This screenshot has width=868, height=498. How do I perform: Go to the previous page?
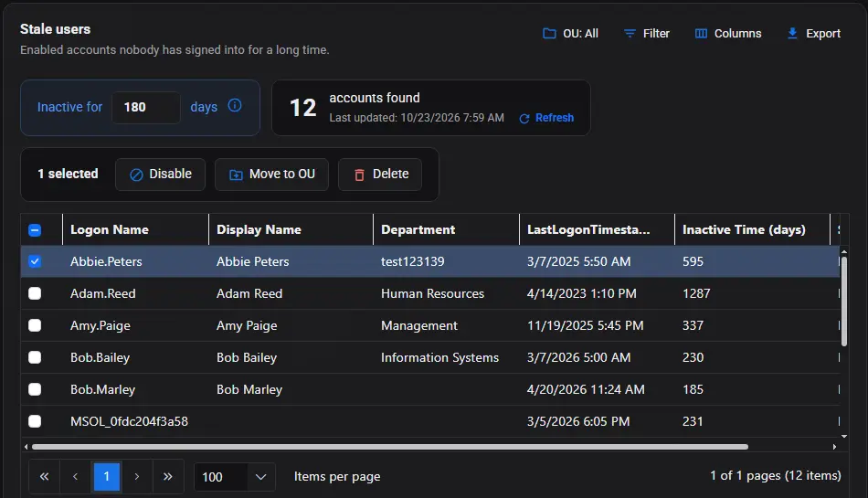tap(75, 476)
